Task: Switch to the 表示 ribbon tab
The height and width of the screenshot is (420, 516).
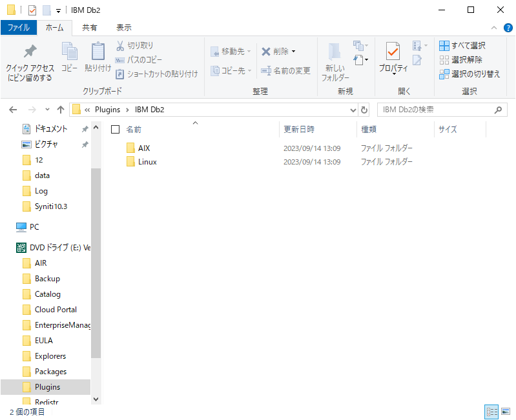Action: [x=123, y=28]
